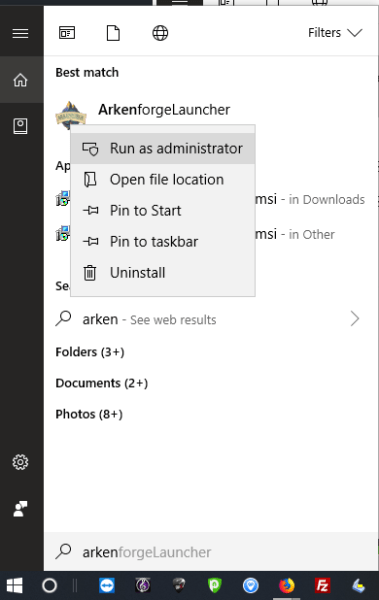The height and width of the screenshot is (600, 379).
Task: Open the Notebook icon in the sidebar
Action: tap(20, 126)
